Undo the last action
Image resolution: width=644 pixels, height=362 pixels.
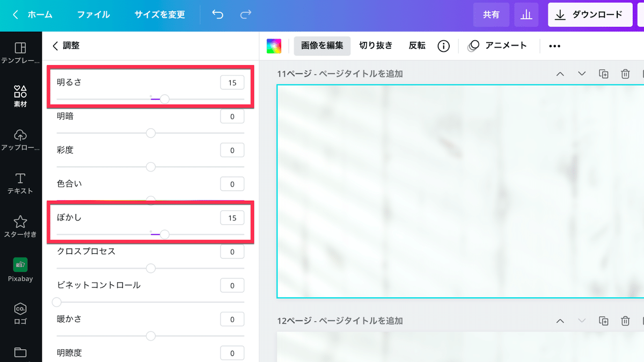[x=218, y=14]
